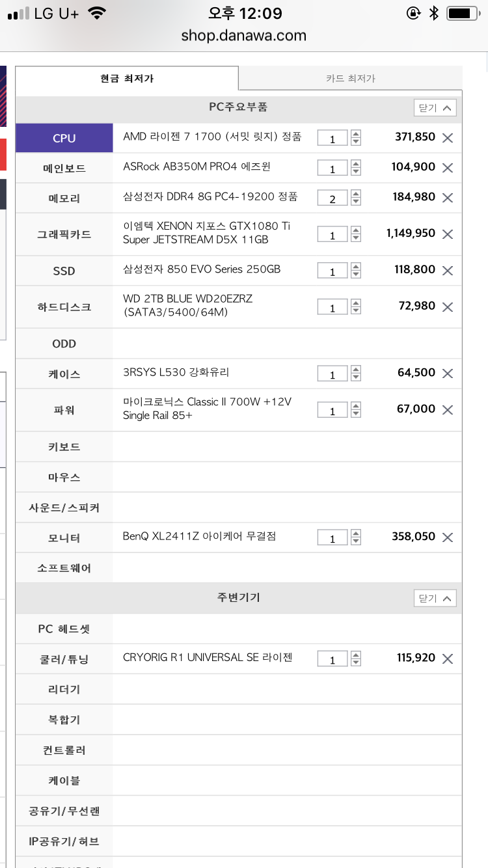Tap the shop.danawa.com address bar
488x868 pixels.
click(244, 36)
